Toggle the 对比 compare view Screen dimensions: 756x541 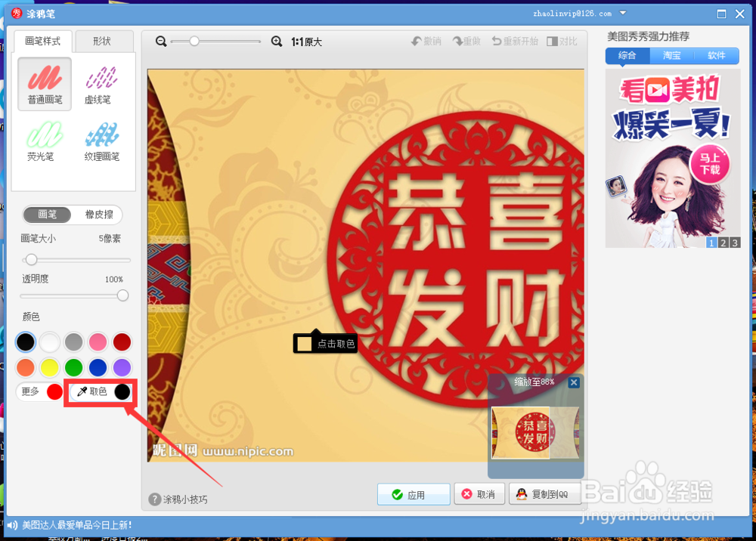pyautogui.click(x=562, y=42)
